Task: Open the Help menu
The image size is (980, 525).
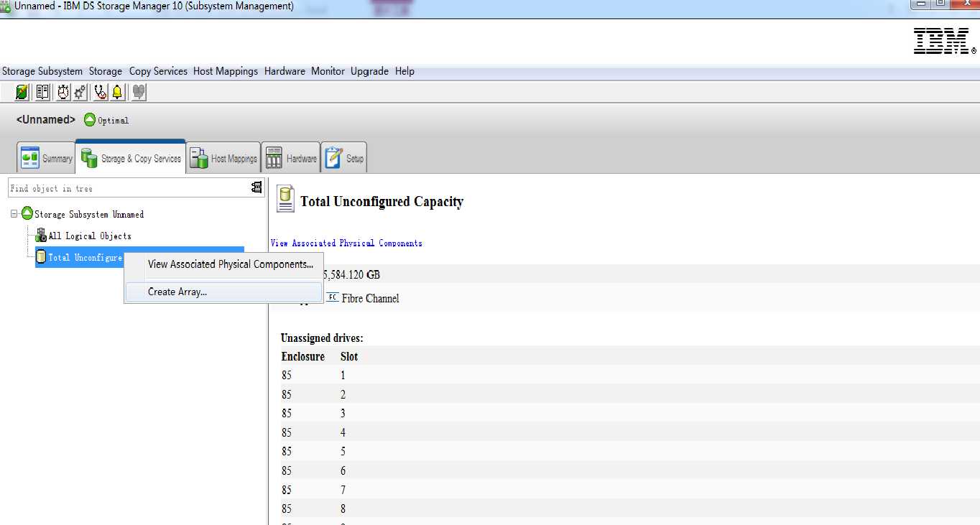Action: tap(405, 71)
